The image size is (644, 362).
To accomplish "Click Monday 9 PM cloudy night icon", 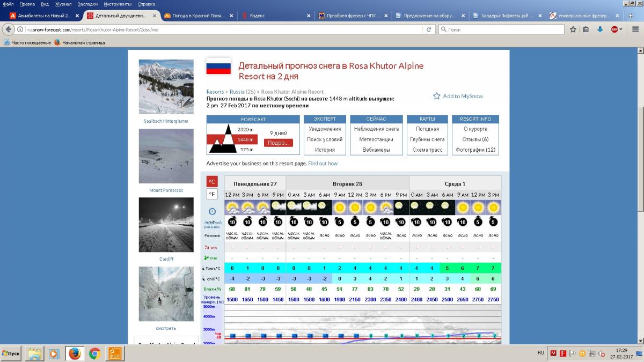I will pos(278,206).
